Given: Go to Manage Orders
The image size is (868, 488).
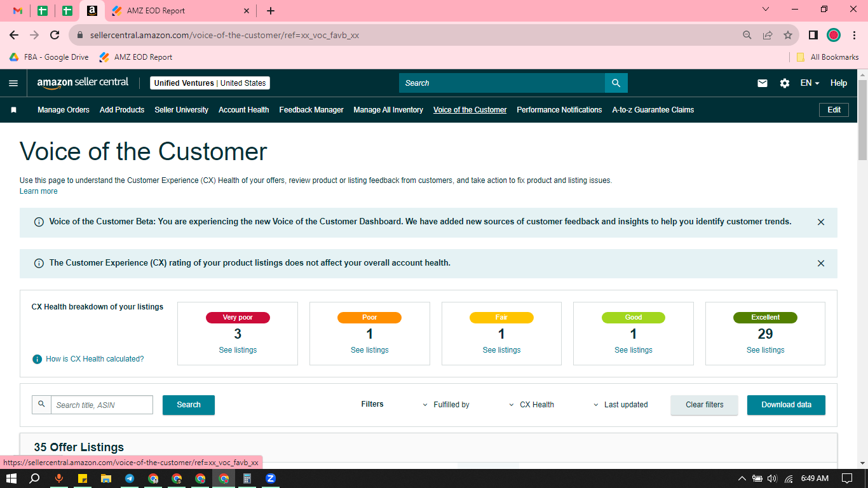Looking at the screenshot, I should (x=64, y=110).
